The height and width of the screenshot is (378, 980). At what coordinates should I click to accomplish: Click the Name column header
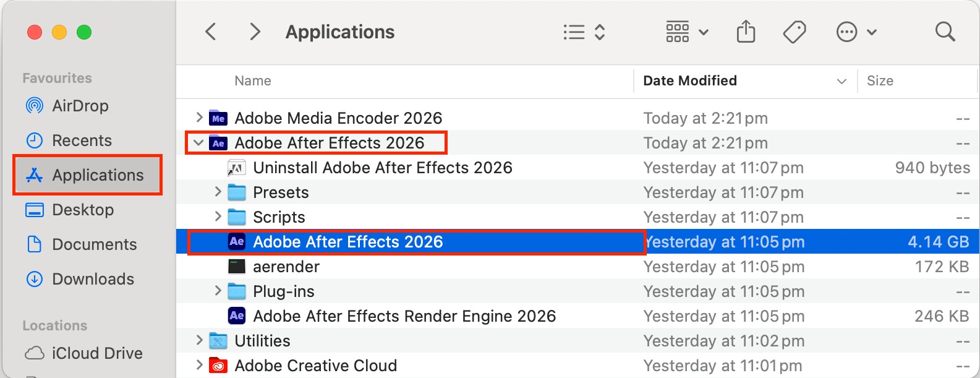(x=252, y=80)
